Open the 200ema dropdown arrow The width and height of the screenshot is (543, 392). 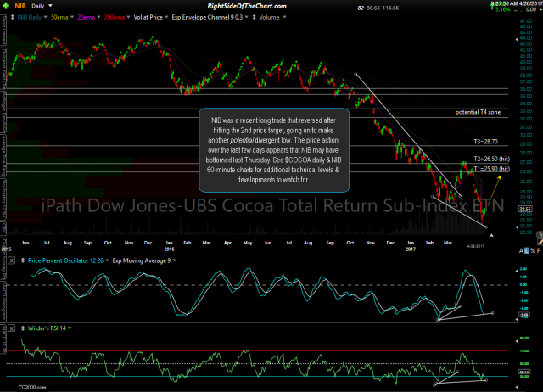(128, 17)
